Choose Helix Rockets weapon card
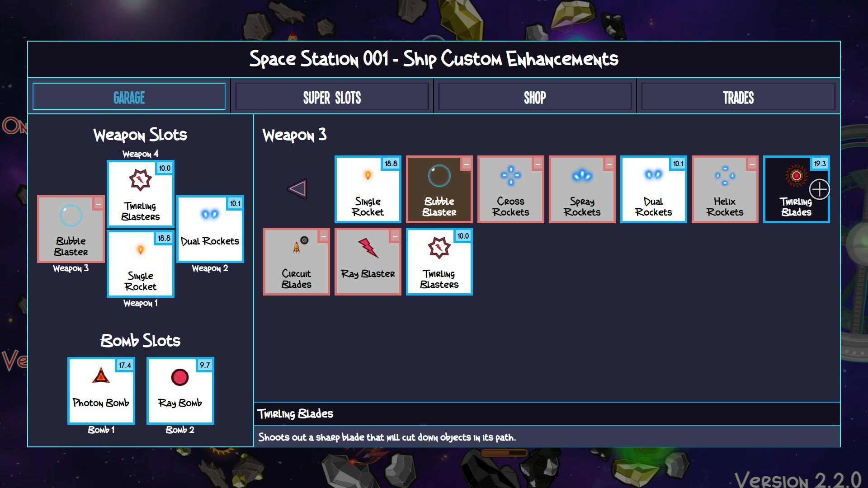This screenshot has width=868, height=488. click(x=725, y=189)
